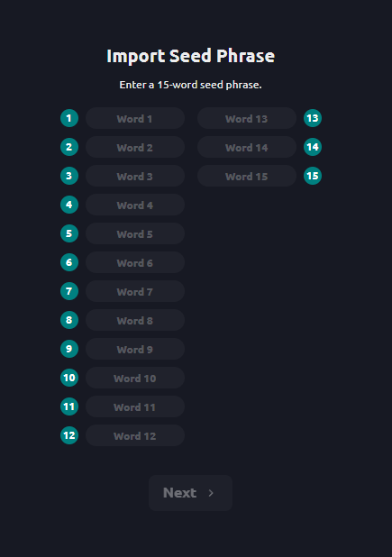This screenshot has width=392, height=557.
Task: Click the teal number 15 badge
Action: click(313, 176)
